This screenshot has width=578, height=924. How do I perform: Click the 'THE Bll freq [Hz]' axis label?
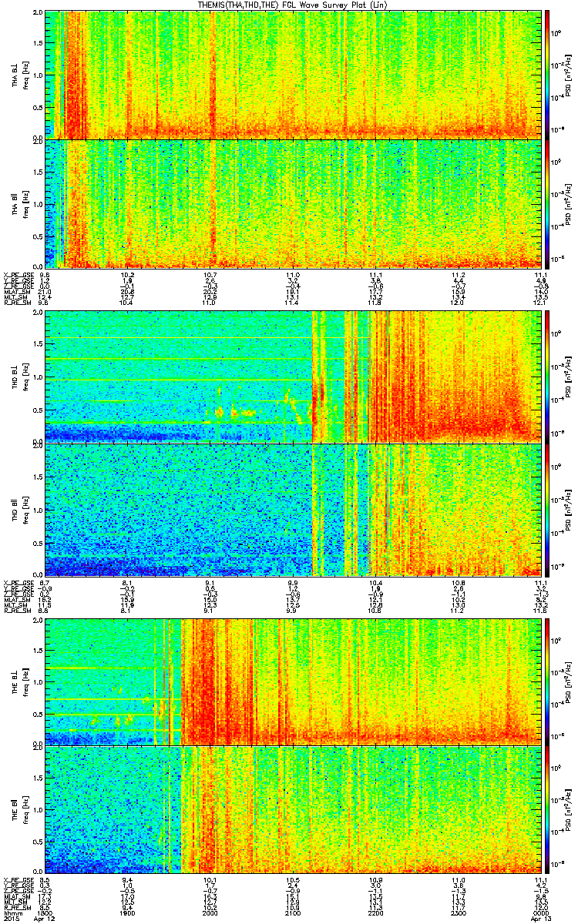[20, 810]
